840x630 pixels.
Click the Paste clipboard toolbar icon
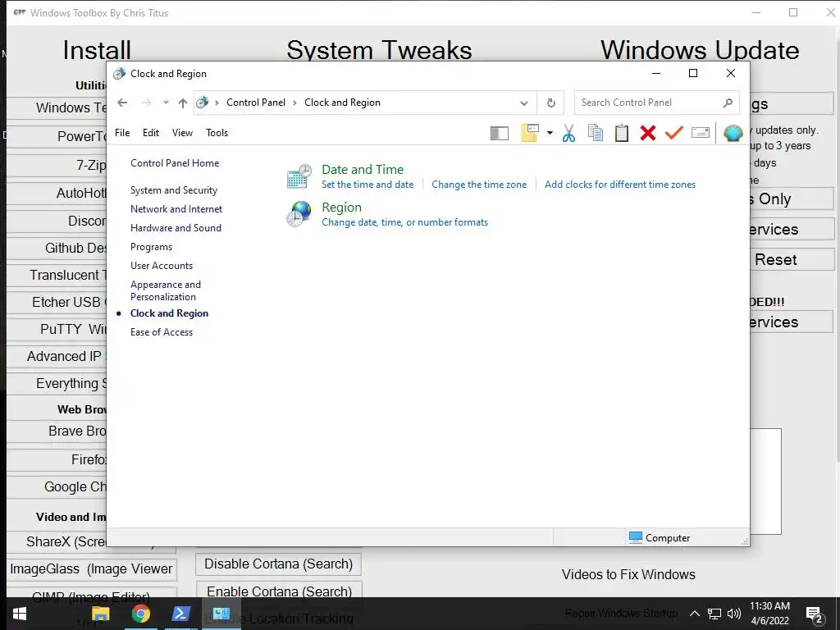622,133
